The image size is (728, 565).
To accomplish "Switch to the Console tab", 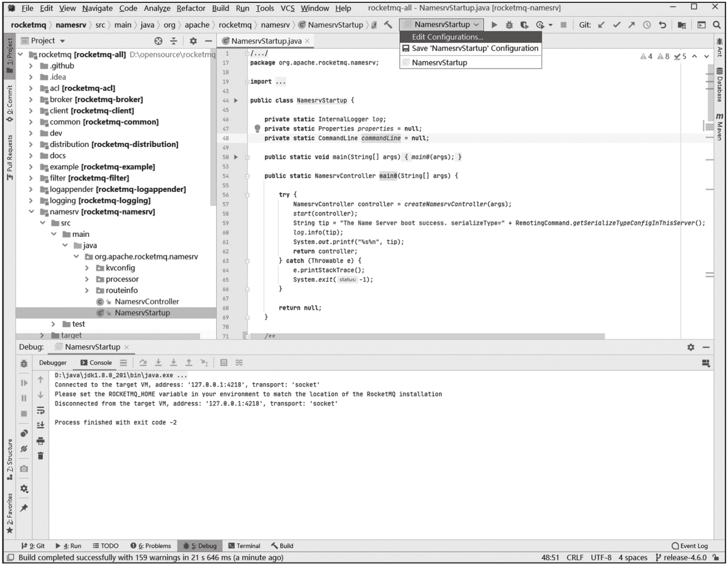I will tap(96, 363).
